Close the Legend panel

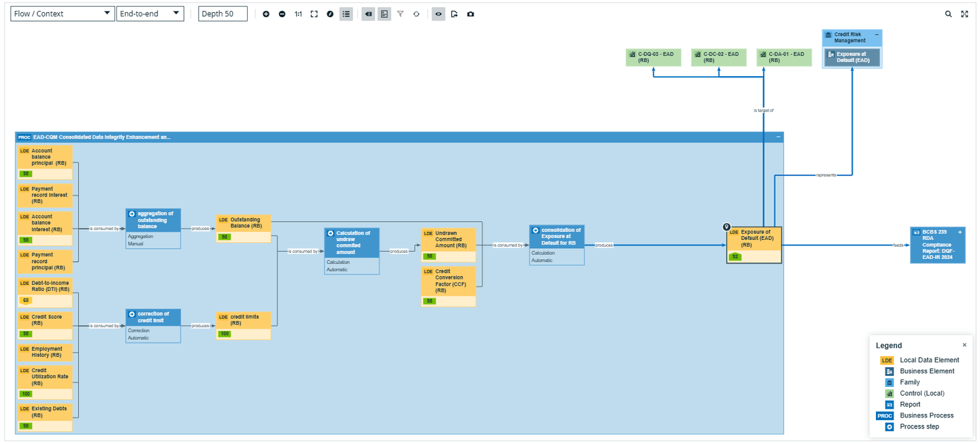964,345
